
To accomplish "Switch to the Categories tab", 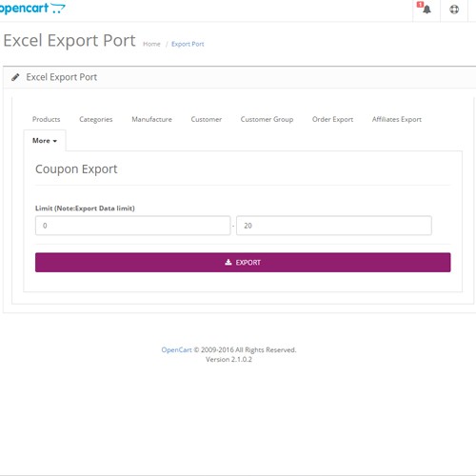I will [x=96, y=119].
